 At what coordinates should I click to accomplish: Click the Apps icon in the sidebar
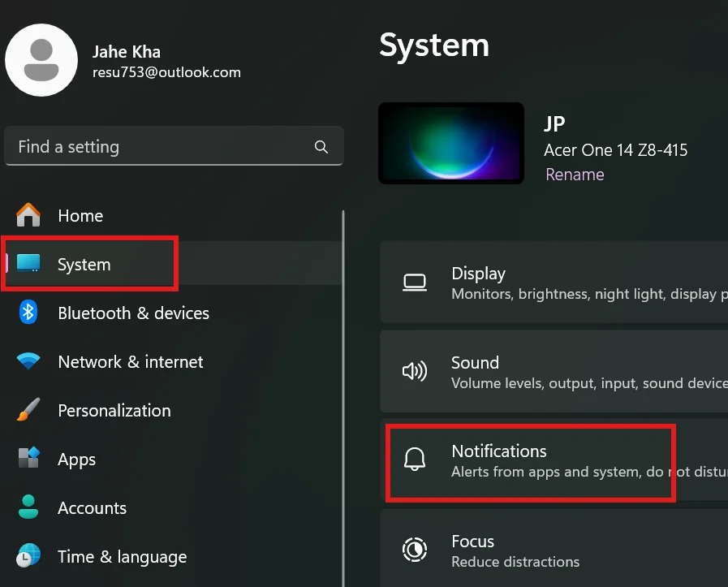pyautogui.click(x=28, y=459)
